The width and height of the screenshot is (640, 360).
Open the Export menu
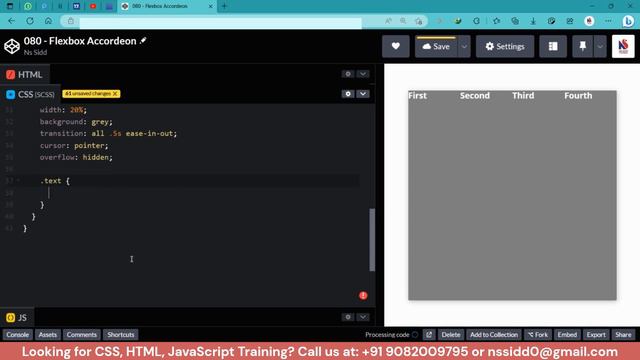(596, 335)
